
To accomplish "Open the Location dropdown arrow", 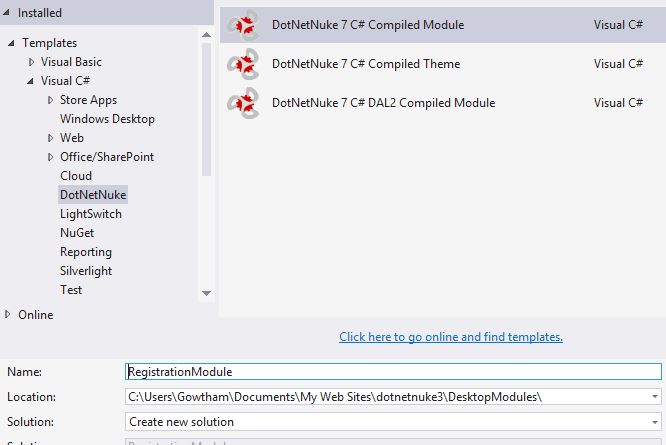I will click(x=655, y=397).
